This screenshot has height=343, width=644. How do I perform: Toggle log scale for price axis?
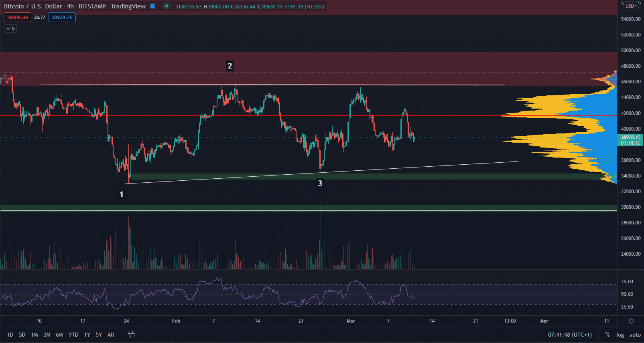coord(620,335)
